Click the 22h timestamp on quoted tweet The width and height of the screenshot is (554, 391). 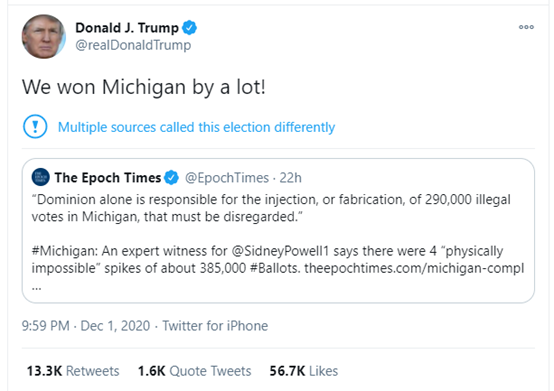click(x=290, y=178)
